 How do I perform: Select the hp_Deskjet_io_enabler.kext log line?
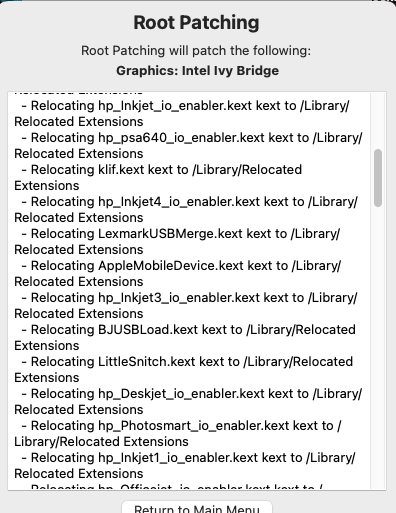(188, 402)
